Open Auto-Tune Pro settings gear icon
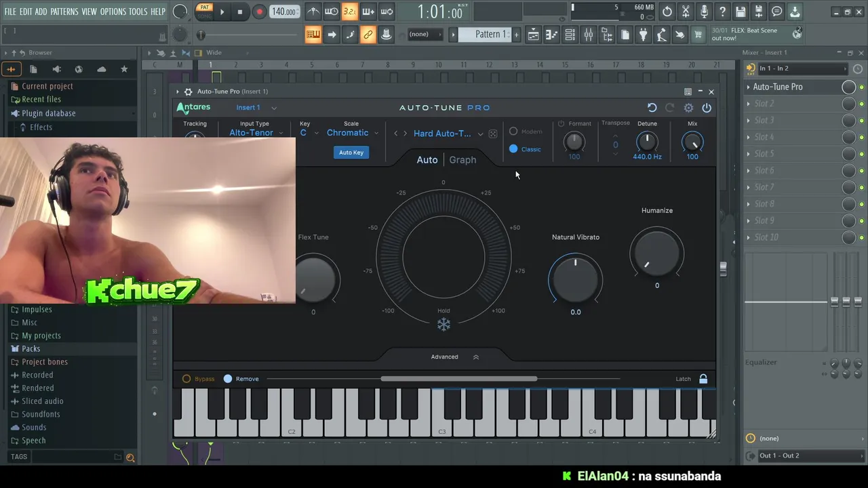 [x=688, y=108]
